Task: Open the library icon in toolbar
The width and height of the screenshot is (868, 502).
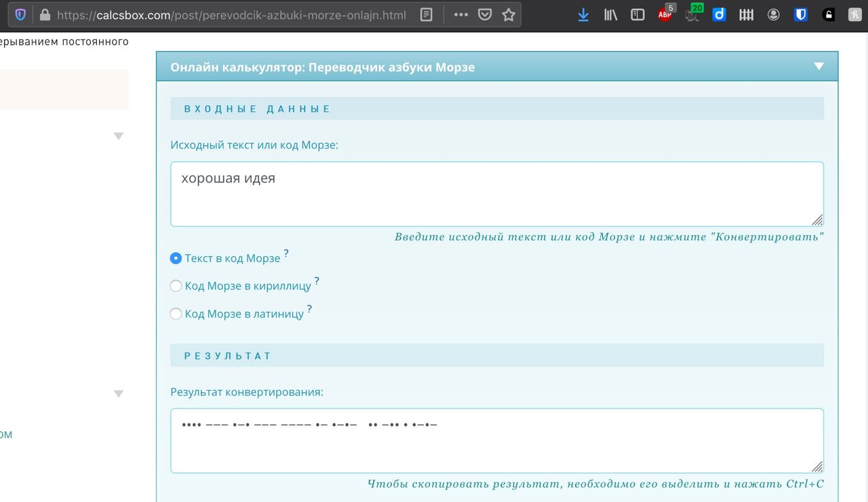Action: 610,14
